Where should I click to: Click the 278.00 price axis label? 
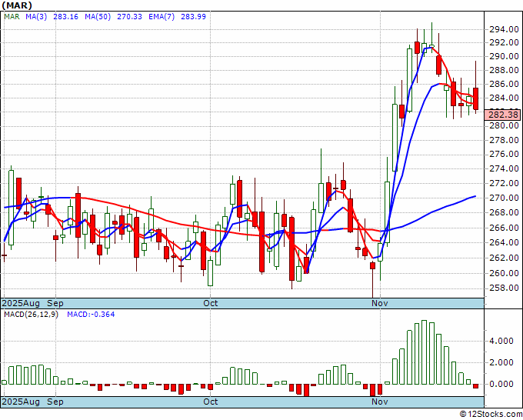click(504, 140)
